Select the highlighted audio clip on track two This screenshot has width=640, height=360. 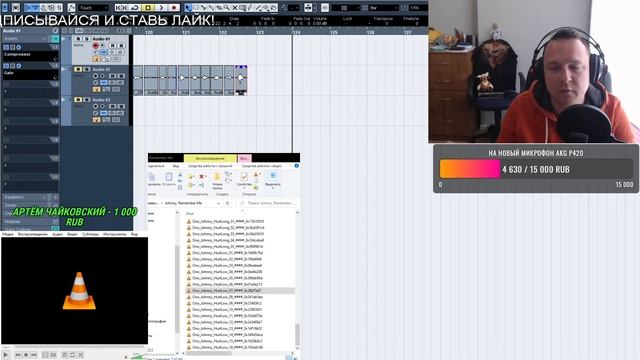click(241, 80)
